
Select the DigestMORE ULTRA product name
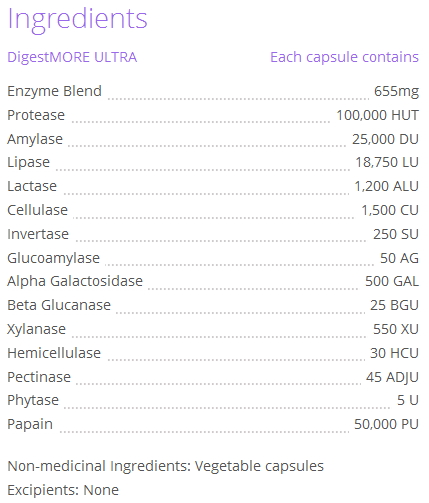coord(72,57)
